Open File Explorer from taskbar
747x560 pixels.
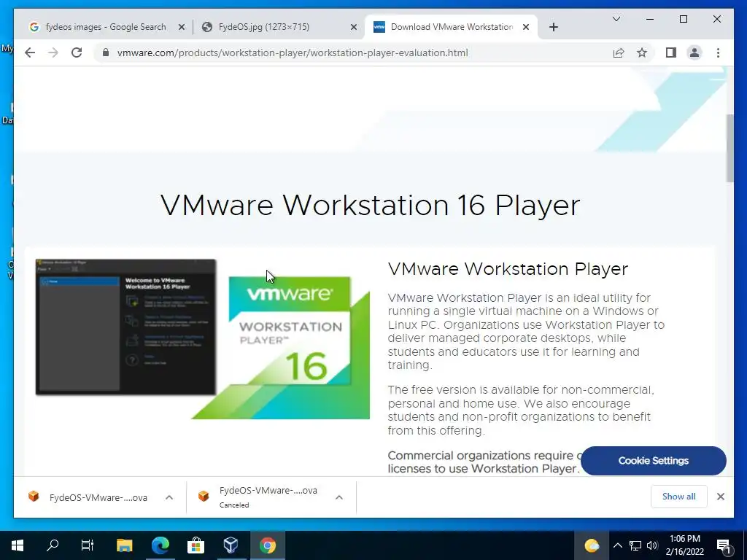point(124,545)
